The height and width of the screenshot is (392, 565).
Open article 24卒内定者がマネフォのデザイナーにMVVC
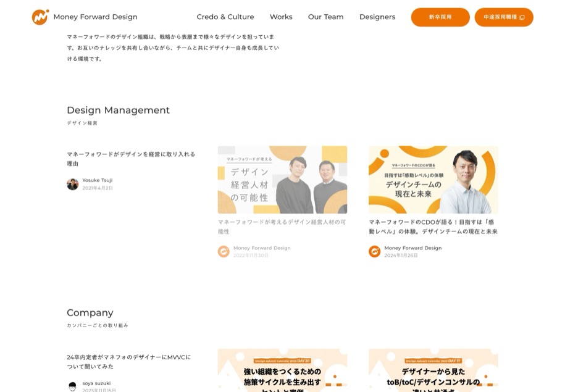click(128, 362)
